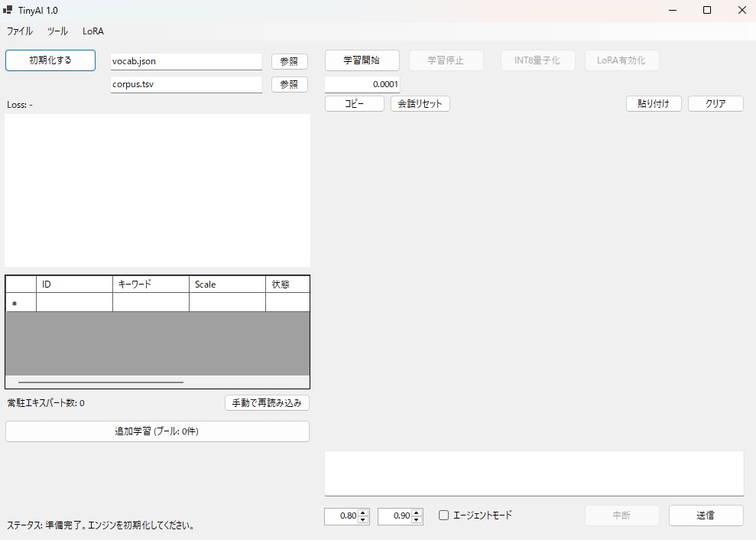The width and height of the screenshot is (756, 540).
Task: Increase the 0.80 value with up arrow
Action: (364, 512)
